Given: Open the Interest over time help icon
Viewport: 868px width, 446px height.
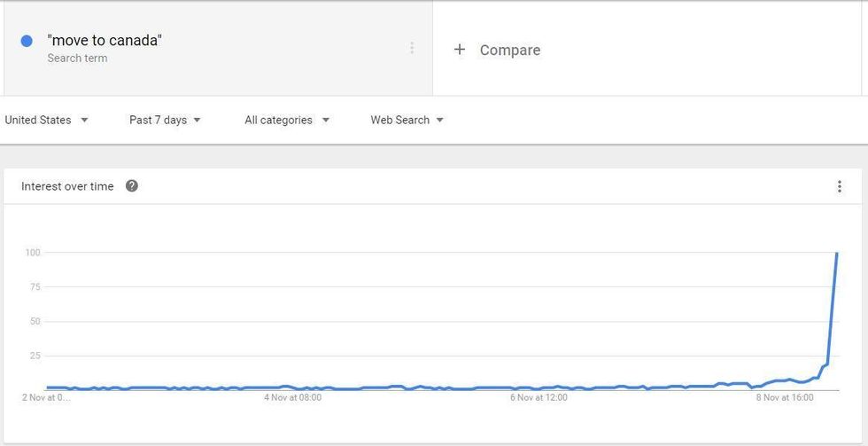Looking at the screenshot, I should [132, 186].
